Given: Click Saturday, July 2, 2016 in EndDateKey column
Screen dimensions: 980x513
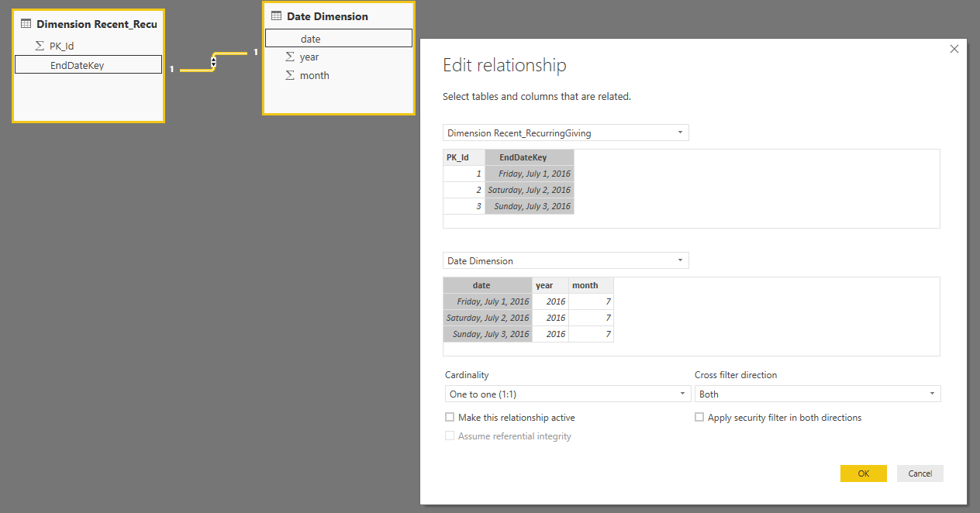Looking at the screenshot, I should tap(530, 190).
